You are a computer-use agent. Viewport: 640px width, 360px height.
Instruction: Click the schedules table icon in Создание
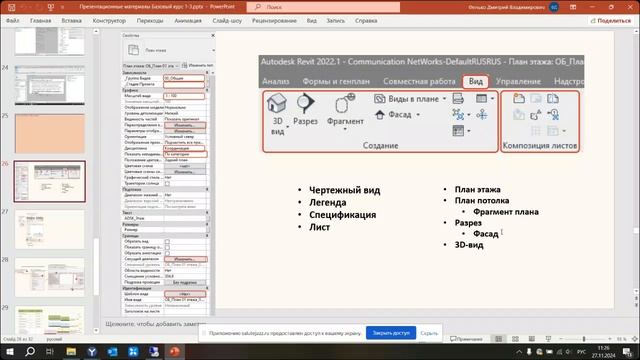point(482,98)
